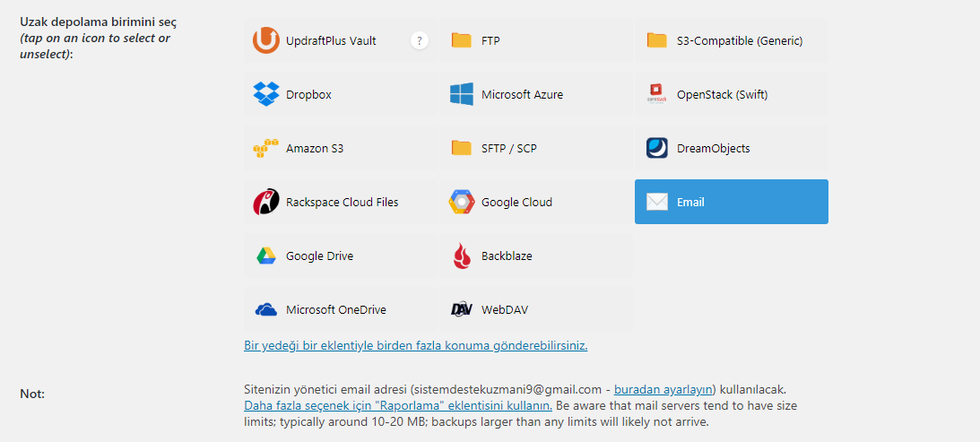Click the Google Drive triangle icon
The width and height of the screenshot is (980, 442).
click(266, 256)
